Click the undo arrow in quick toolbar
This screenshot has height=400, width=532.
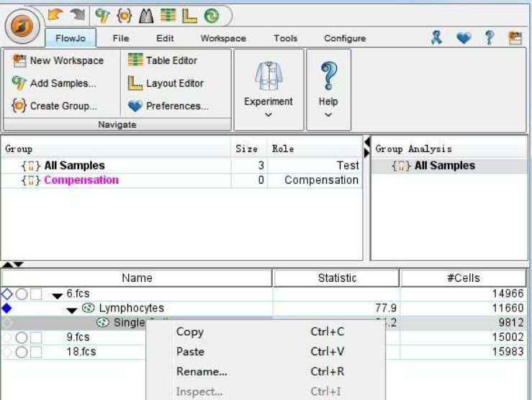(55, 15)
